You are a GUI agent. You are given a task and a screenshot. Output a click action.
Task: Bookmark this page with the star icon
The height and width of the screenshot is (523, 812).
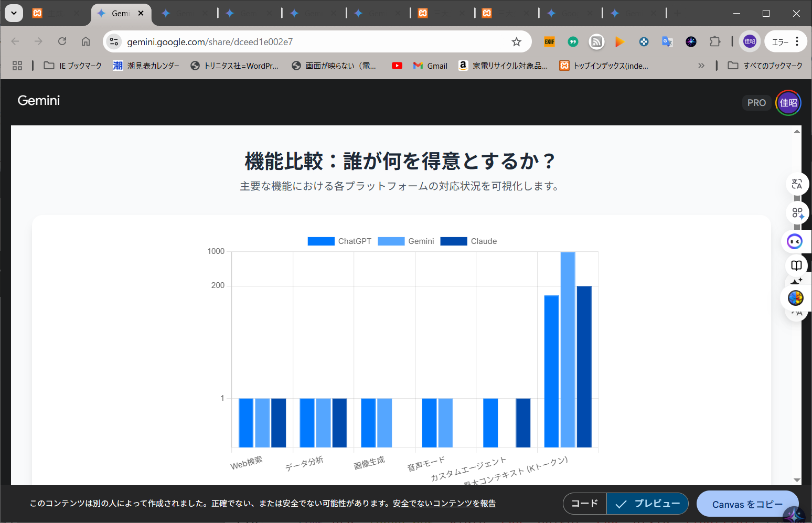pyautogui.click(x=517, y=42)
